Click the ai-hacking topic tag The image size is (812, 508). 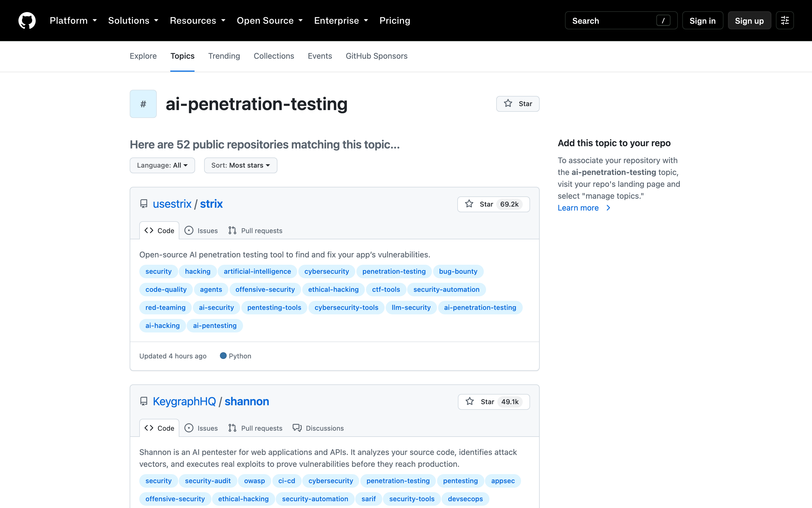pyautogui.click(x=162, y=326)
